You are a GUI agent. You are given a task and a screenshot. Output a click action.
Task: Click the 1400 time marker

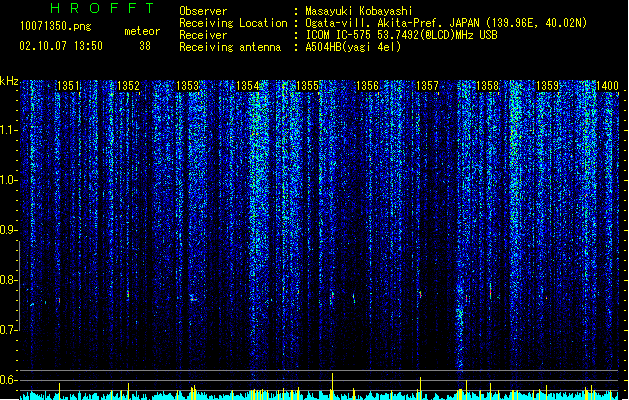pyautogui.click(x=607, y=86)
